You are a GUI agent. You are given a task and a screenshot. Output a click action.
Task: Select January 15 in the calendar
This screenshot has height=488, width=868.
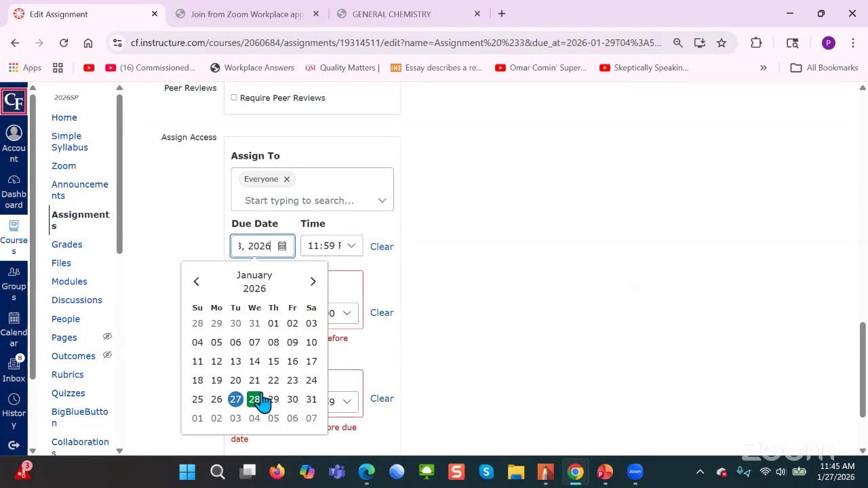click(x=273, y=361)
